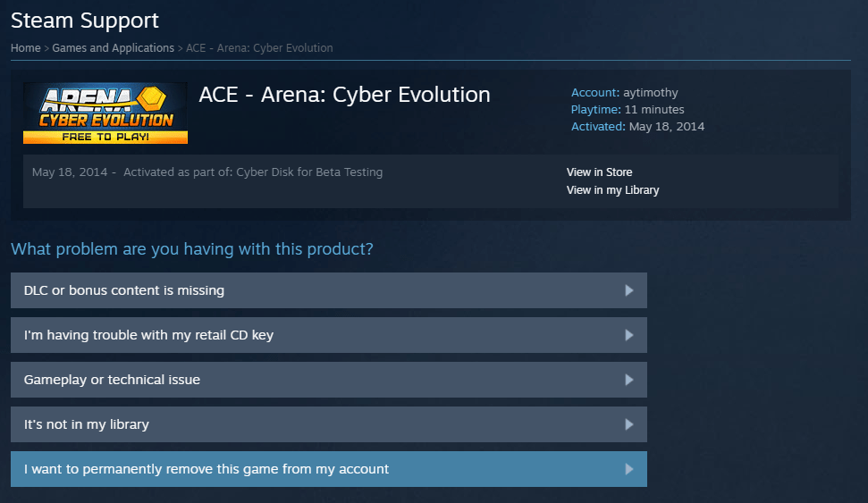This screenshot has width=868, height=503.
Task: Click the ACE - Arena: Cyber Evolution breadcrumb
Action: point(259,48)
